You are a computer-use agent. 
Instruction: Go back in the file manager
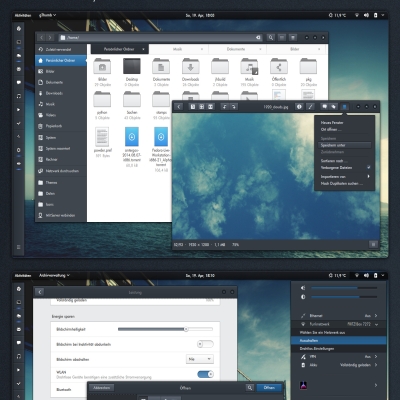[41, 38]
